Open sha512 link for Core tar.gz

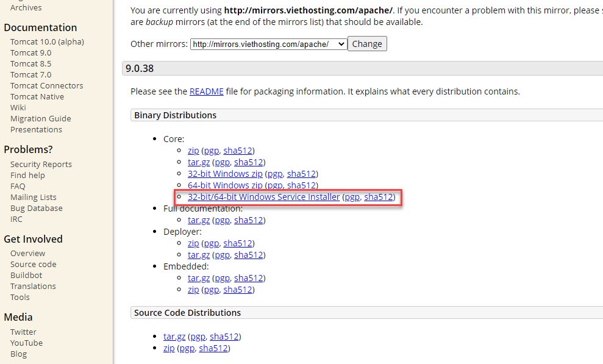(248, 162)
